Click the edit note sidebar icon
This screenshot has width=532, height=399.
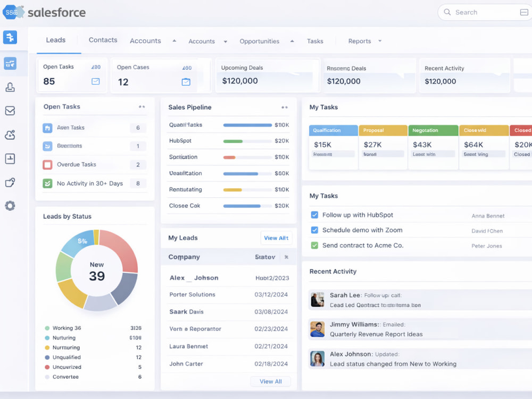click(x=10, y=182)
